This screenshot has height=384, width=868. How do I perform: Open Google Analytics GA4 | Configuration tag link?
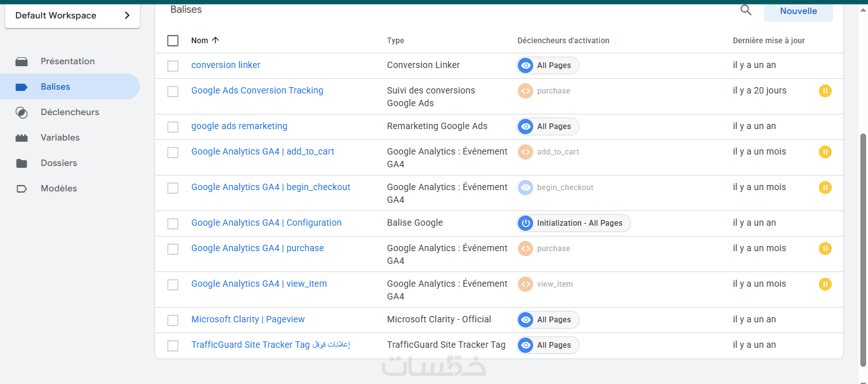tap(266, 223)
